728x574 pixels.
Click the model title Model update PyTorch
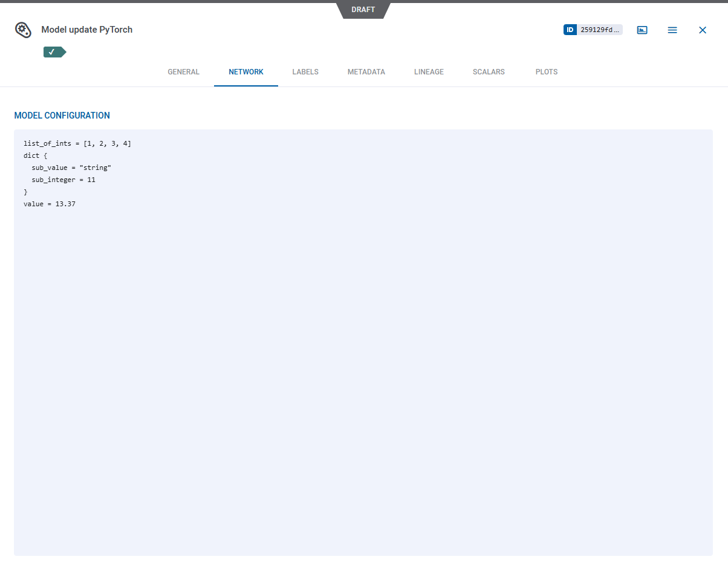(x=86, y=29)
